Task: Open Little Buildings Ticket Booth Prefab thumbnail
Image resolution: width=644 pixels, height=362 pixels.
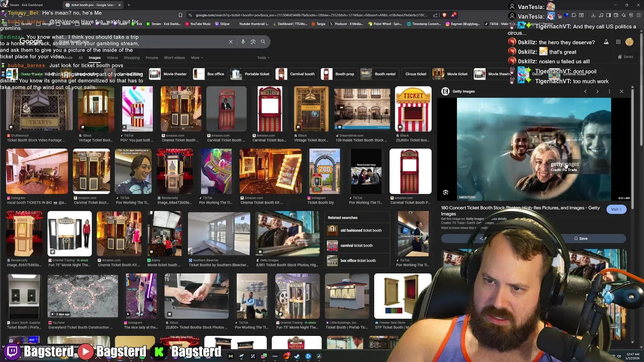Action: (347, 296)
